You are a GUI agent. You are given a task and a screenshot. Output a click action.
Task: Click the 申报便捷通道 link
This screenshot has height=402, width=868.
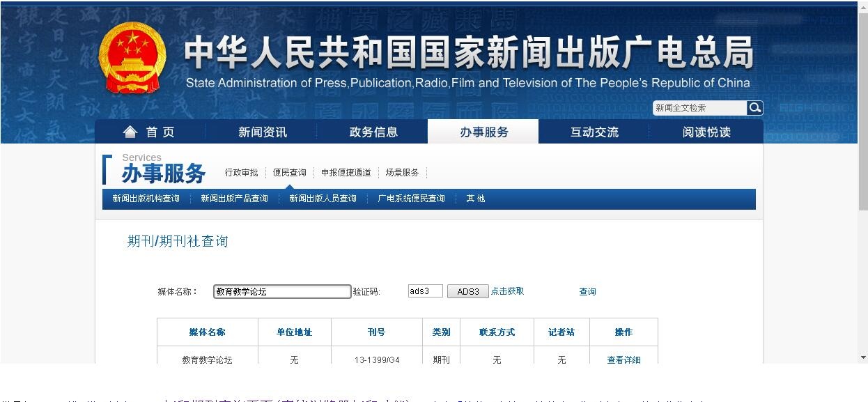pos(346,173)
